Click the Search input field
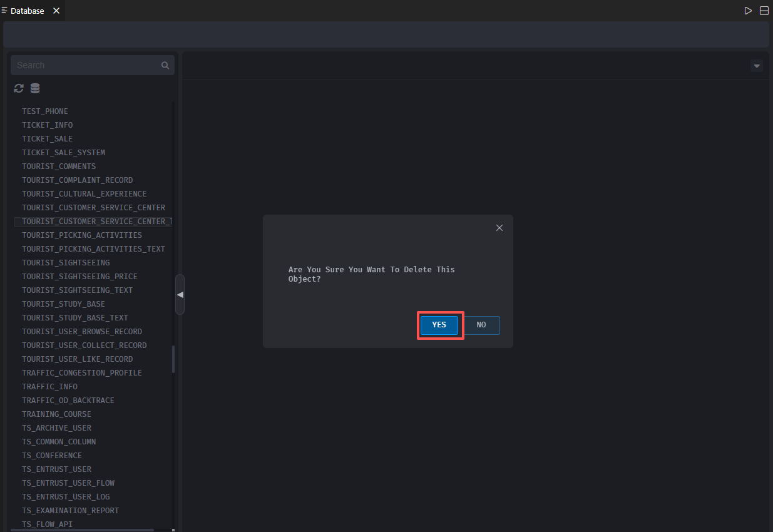Screen dimensions: 773x532 tap(84, 65)
